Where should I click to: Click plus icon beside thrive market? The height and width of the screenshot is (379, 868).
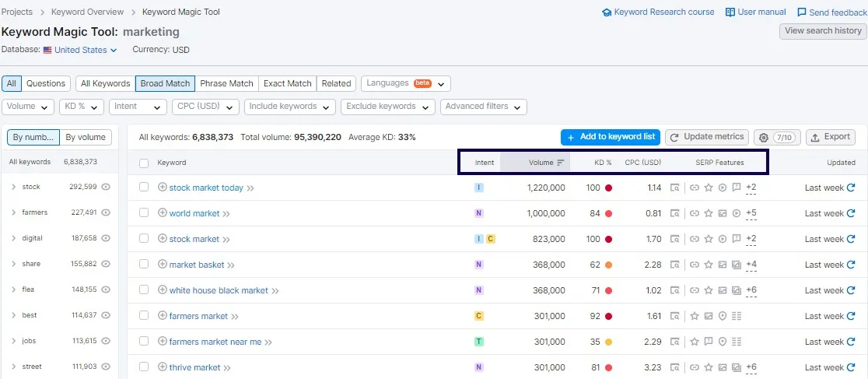pyautogui.click(x=163, y=367)
